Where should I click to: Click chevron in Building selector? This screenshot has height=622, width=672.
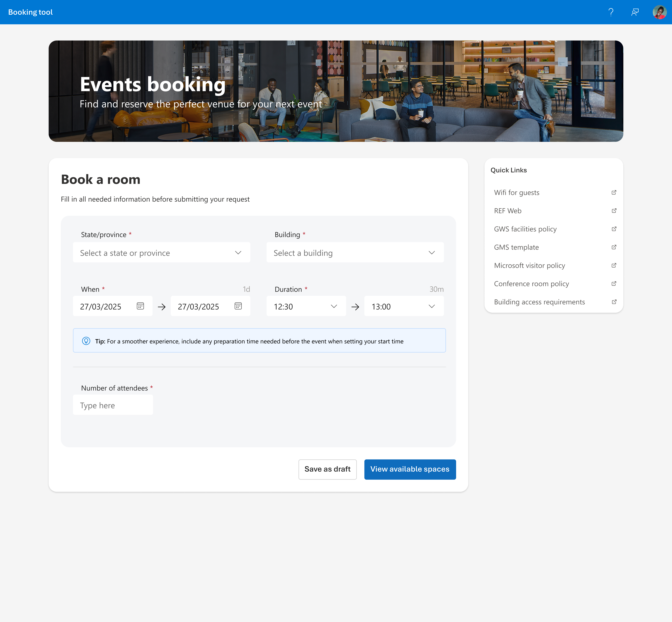click(x=432, y=252)
